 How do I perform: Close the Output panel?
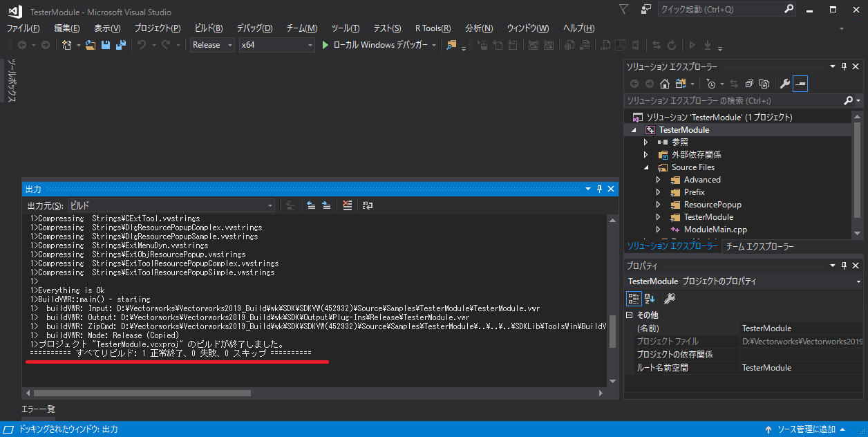point(611,189)
